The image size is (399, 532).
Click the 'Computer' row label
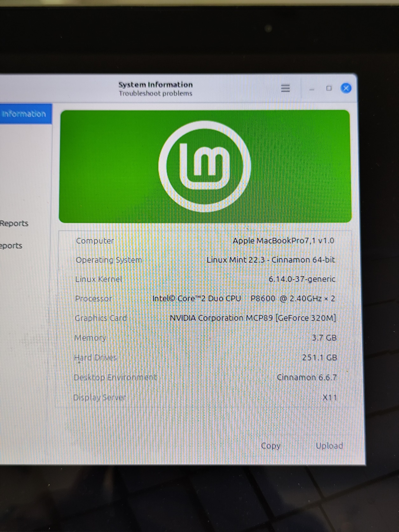[x=95, y=241]
